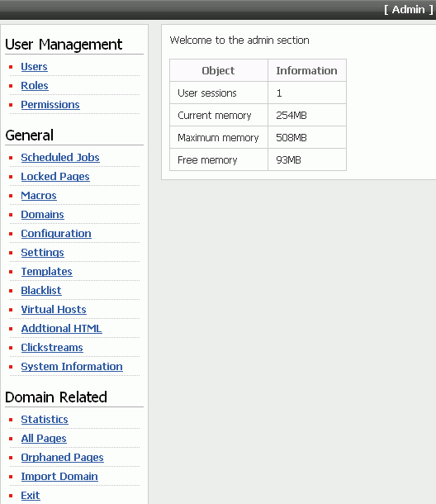View Orphaned Pages
The height and width of the screenshot is (504, 436).
(x=62, y=457)
